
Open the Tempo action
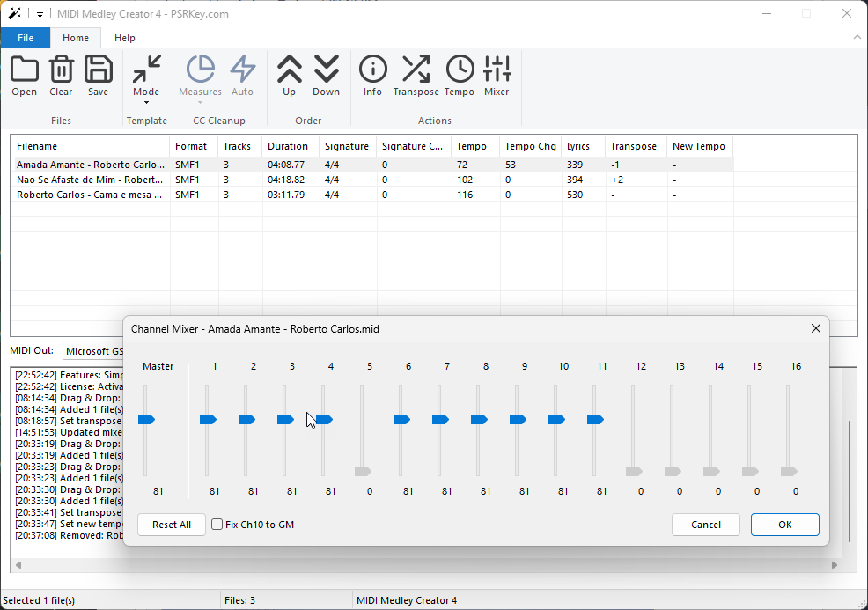coord(459,75)
